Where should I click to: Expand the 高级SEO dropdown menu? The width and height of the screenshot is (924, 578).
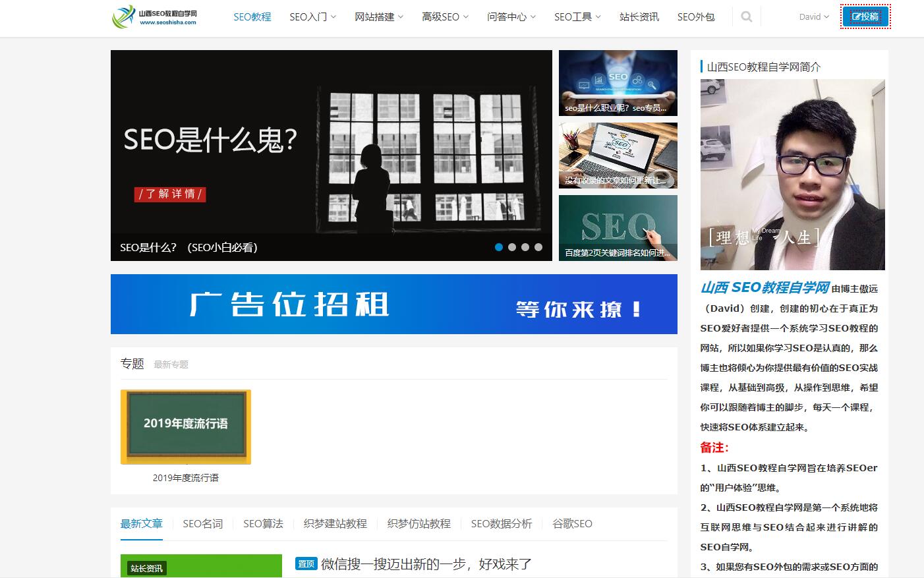[446, 17]
